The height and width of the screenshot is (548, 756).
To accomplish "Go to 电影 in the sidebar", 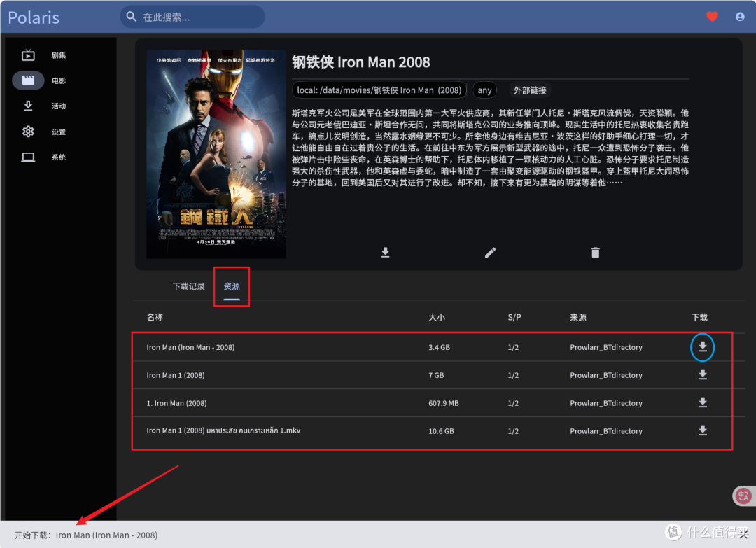I will pos(59,81).
